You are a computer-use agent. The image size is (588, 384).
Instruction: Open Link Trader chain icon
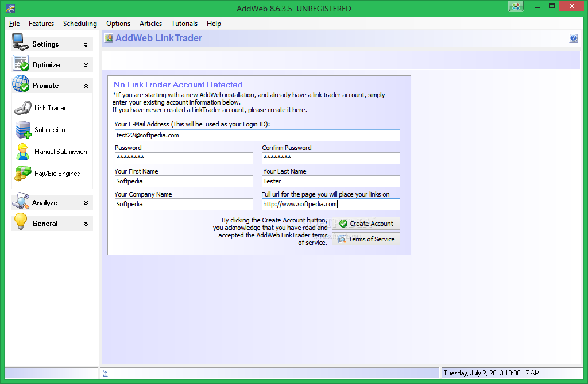(23, 107)
